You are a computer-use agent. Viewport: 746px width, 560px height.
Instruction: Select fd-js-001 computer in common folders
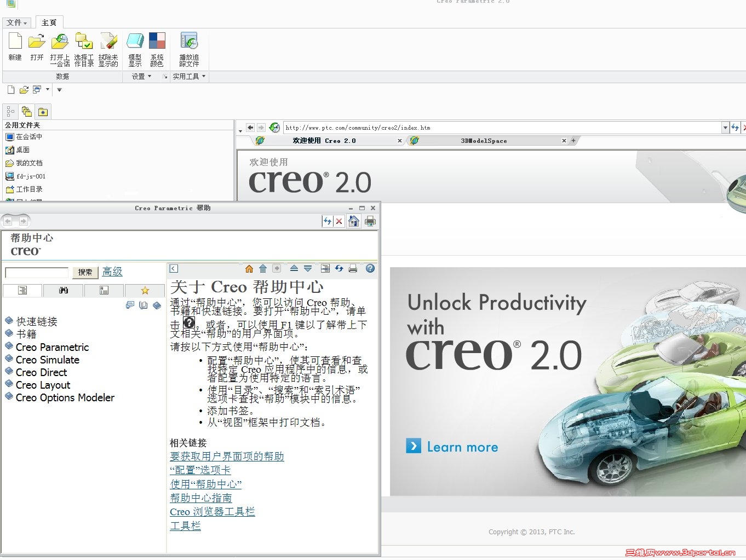point(25,176)
